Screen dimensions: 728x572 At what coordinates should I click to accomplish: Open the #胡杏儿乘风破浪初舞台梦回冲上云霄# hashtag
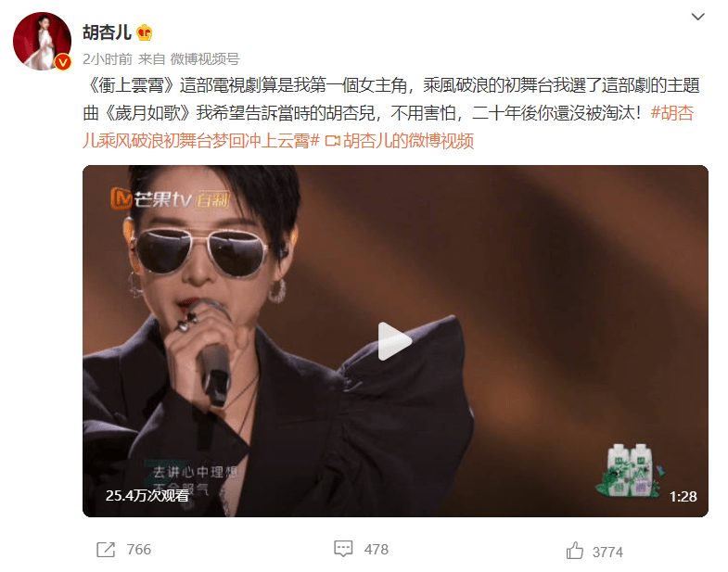click(x=389, y=126)
